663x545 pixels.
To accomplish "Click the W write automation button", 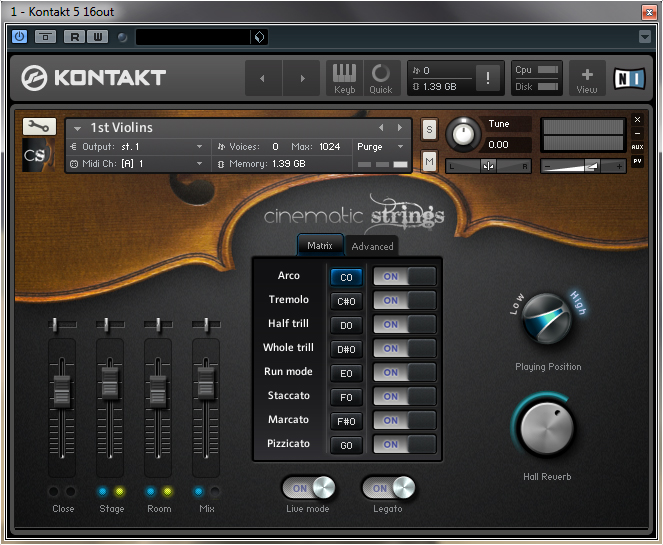I will (x=98, y=37).
